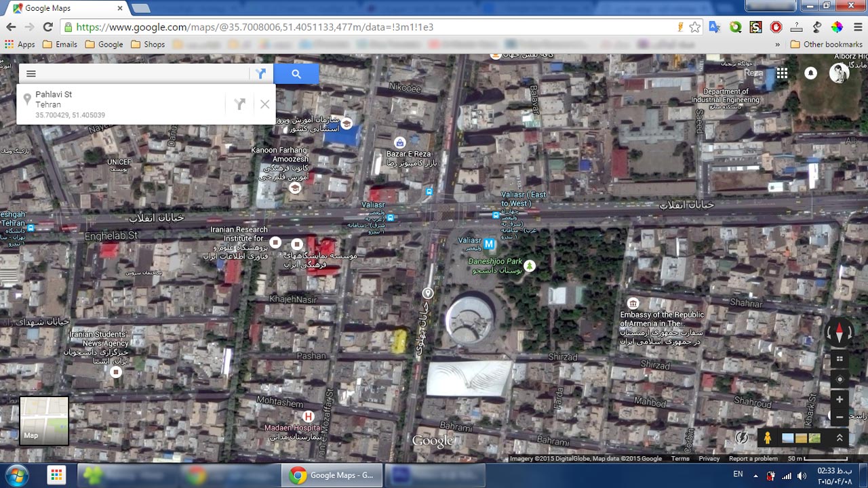Image resolution: width=868 pixels, height=488 pixels.
Task: Select the Iranian Students' News Agency marker
Action: 116,371
